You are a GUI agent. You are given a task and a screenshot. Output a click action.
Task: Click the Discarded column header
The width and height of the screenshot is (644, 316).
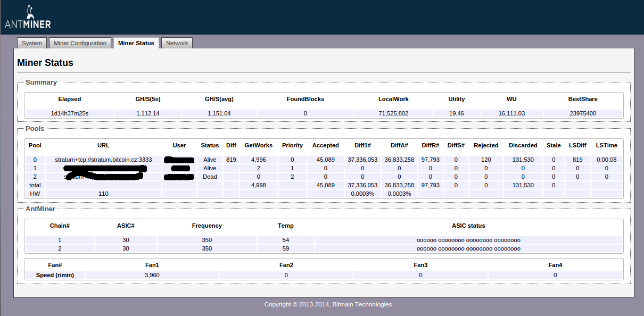(x=523, y=145)
